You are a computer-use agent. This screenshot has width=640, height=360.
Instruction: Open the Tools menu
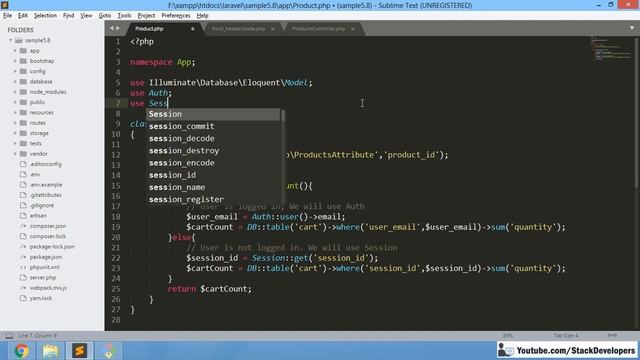(124, 16)
